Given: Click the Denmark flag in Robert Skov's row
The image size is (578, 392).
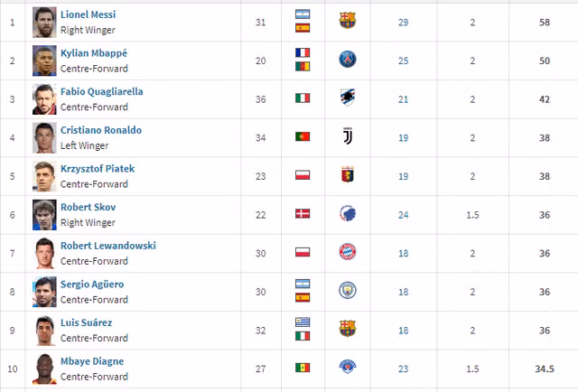Looking at the screenshot, I should point(303,214).
